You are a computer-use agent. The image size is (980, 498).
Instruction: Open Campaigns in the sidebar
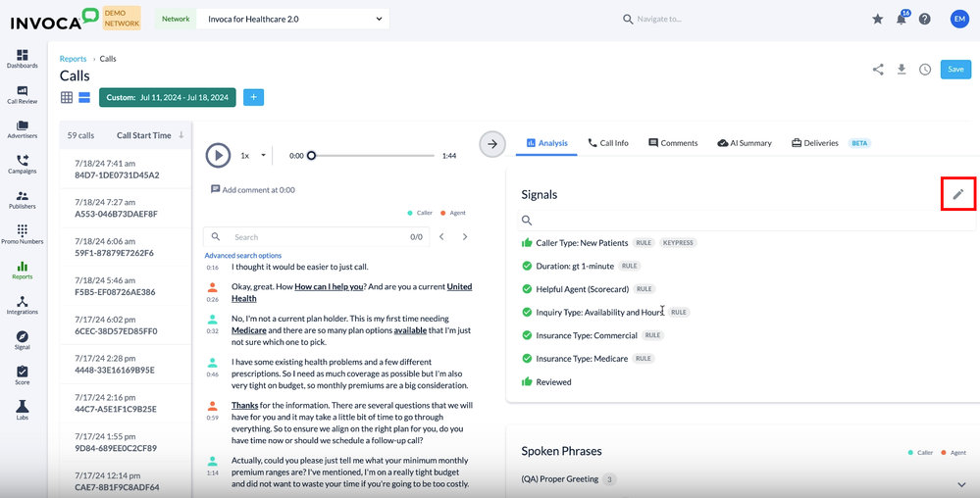coord(23,165)
